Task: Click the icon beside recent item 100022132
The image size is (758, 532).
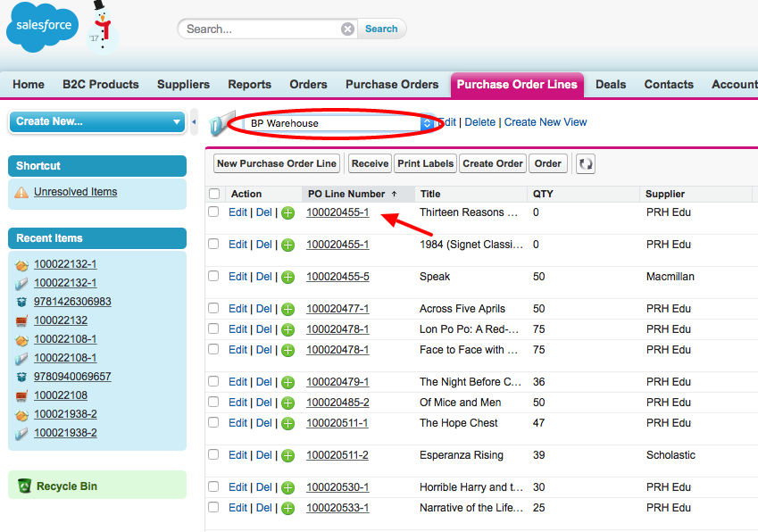Action: tap(21, 321)
